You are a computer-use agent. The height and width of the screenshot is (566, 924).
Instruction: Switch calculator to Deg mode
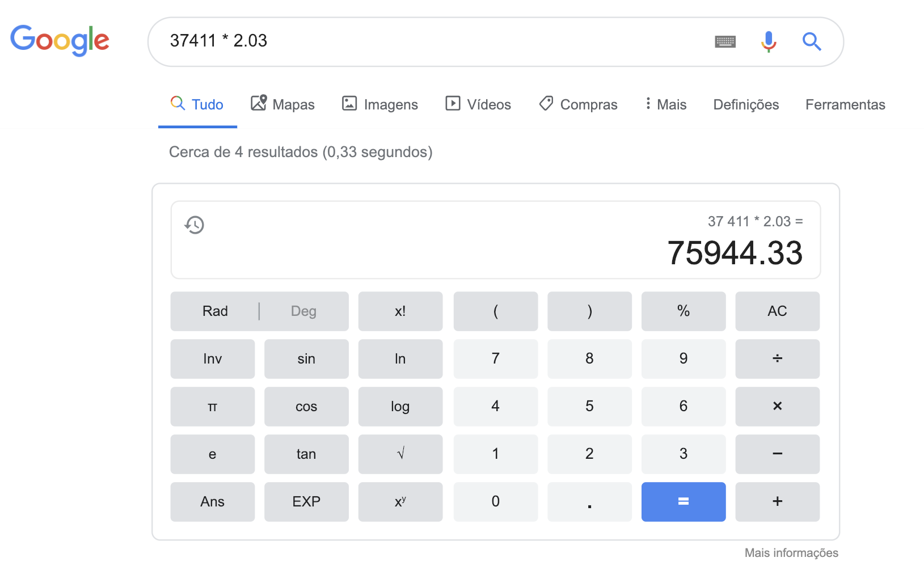click(303, 311)
